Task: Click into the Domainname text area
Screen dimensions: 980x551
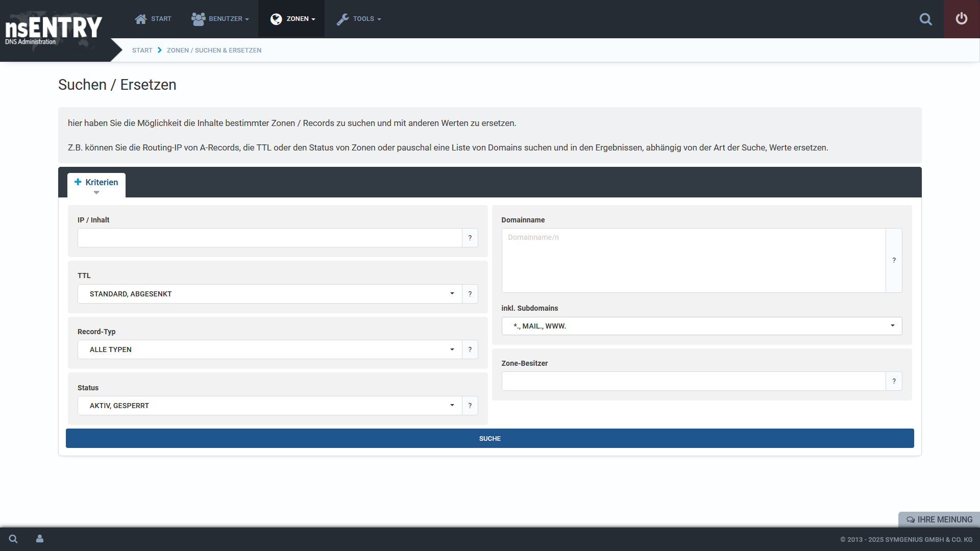Action: [693, 260]
